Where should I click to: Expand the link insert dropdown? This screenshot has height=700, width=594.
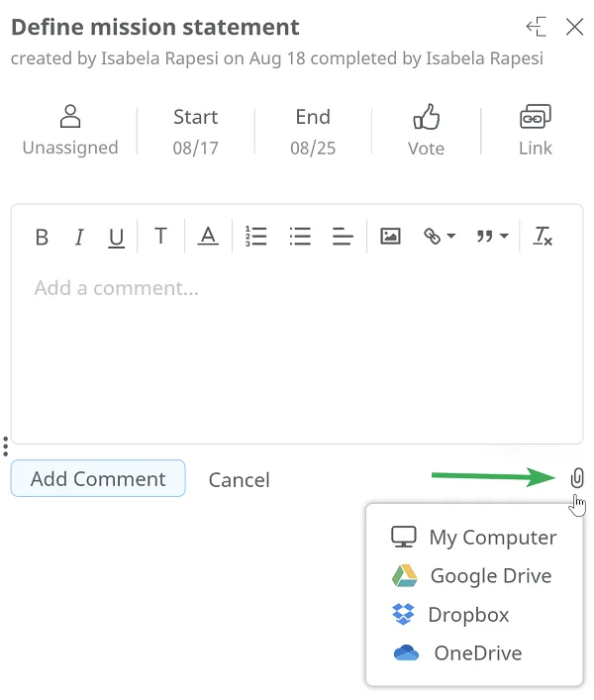tap(439, 236)
